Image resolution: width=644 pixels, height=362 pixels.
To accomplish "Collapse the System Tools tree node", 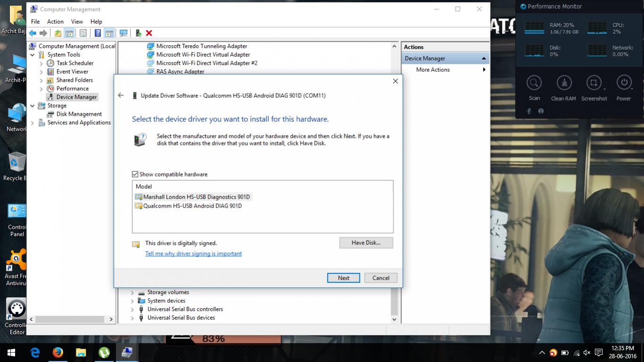I will 33,55.
